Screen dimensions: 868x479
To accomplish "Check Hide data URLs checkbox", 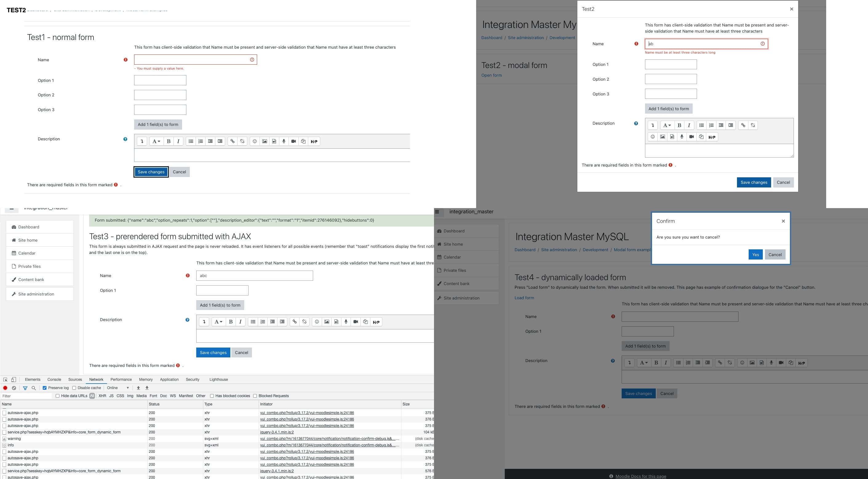I will point(58,396).
